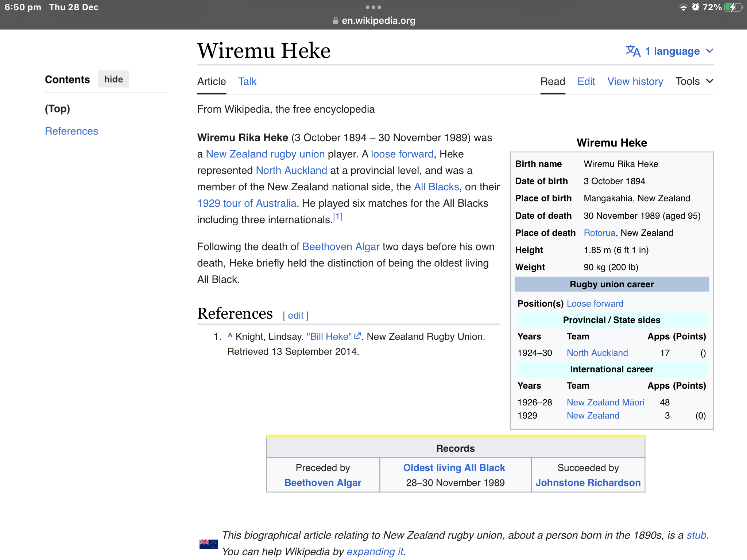The width and height of the screenshot is (747, 560).
Task: Tap the Wi-Fi status icon
Action: coord(683,7)
